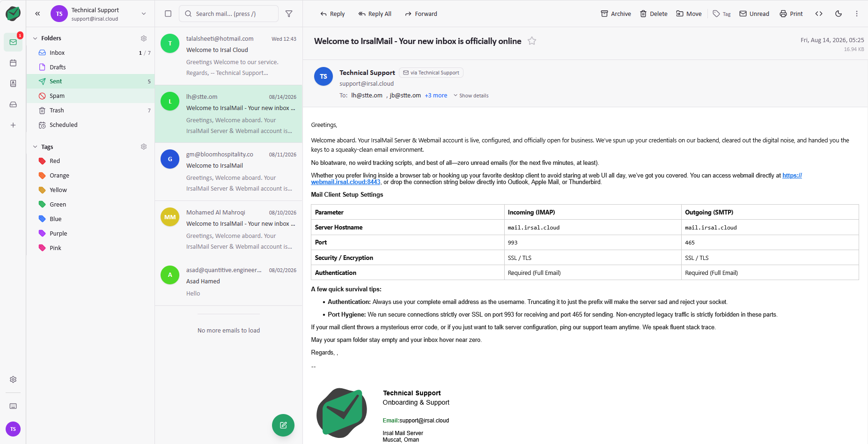868x444 pixels.
Task: Open the Inbox folder
Action: (90, 52)
